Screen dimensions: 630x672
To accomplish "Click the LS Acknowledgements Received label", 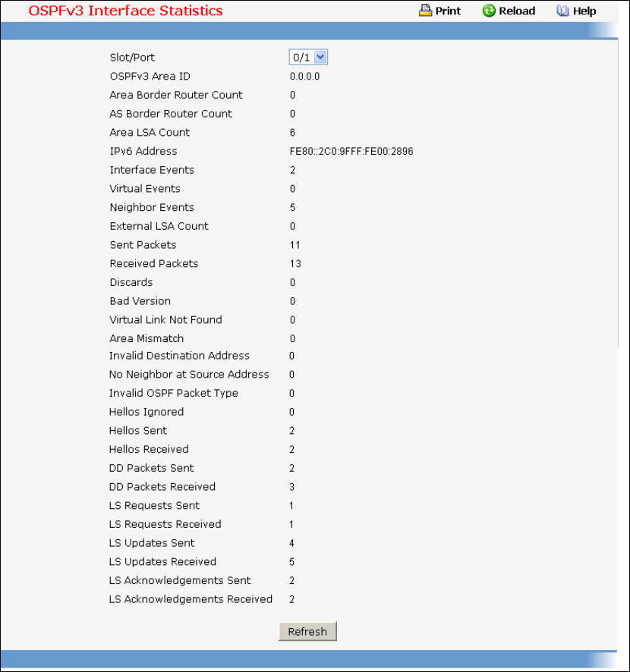I will pyautogui.click(x=191, y=599).
